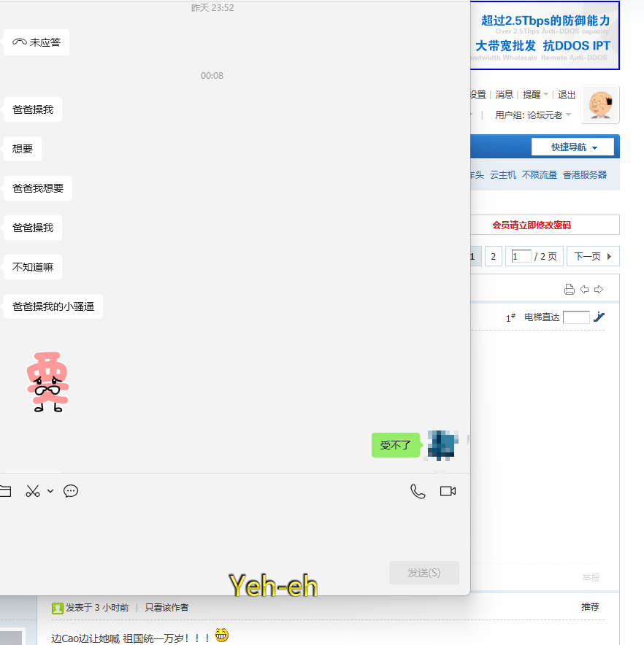
Task: Open the screenshot scissors tool in chat toolbar
Action: 33,491
